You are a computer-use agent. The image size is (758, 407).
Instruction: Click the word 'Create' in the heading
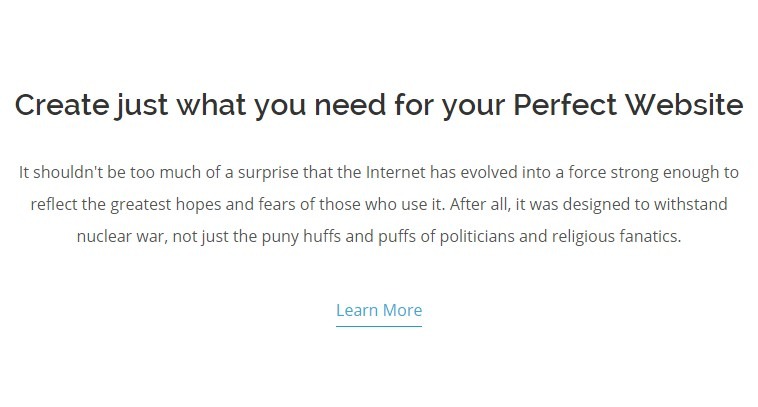[62, 104]
